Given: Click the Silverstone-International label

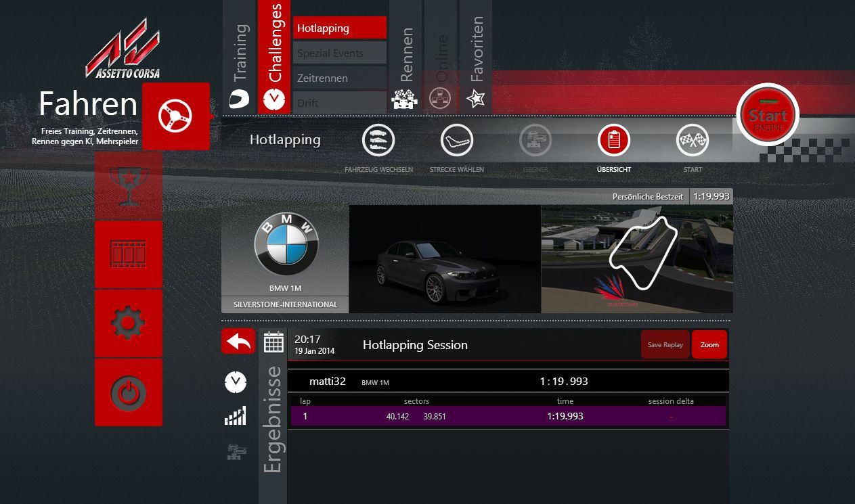Looking at the screenshot, I should (285, 304).
